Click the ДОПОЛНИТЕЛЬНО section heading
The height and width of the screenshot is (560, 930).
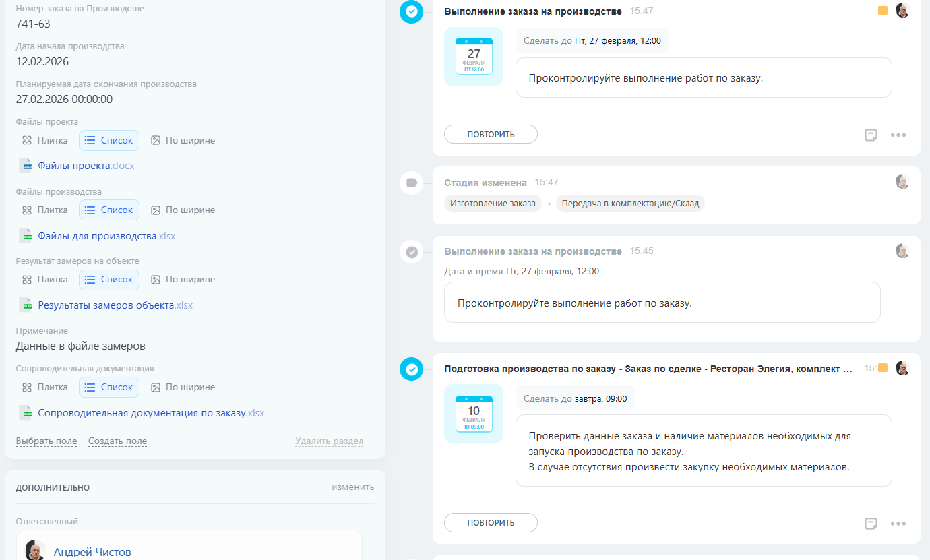click(x=53, y=487)
